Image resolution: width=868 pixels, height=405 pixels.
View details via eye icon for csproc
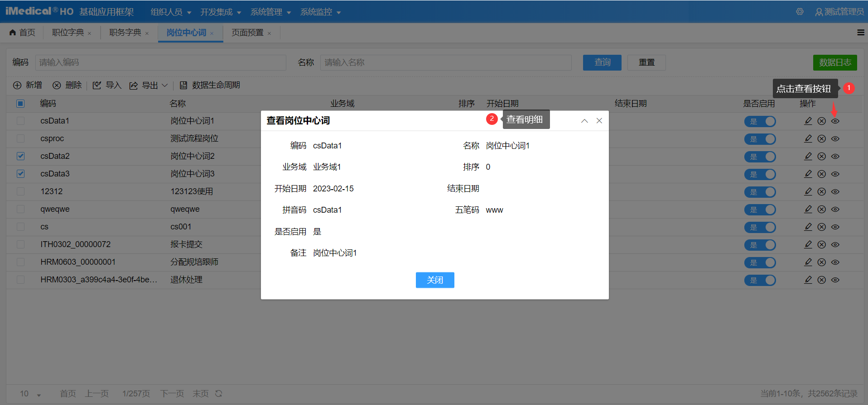835,138
